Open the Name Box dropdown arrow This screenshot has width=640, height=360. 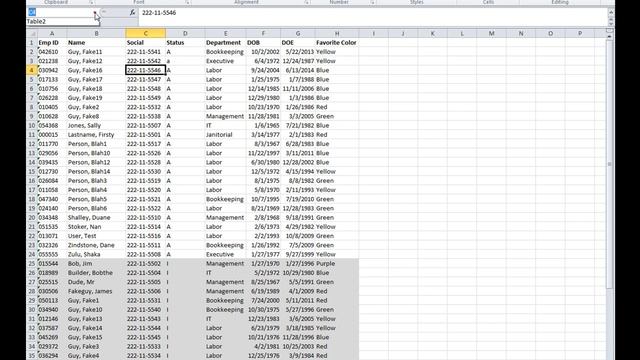click(x=96, y=13)
